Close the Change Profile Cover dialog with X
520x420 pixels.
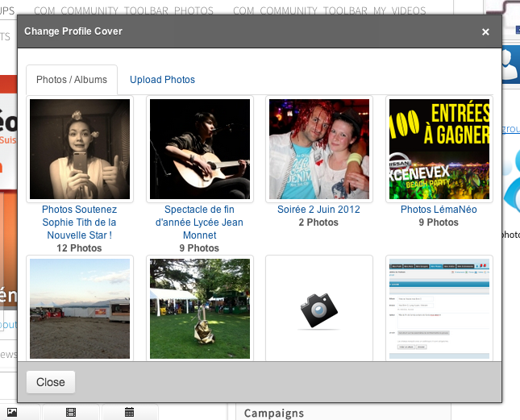click(485, 32)
